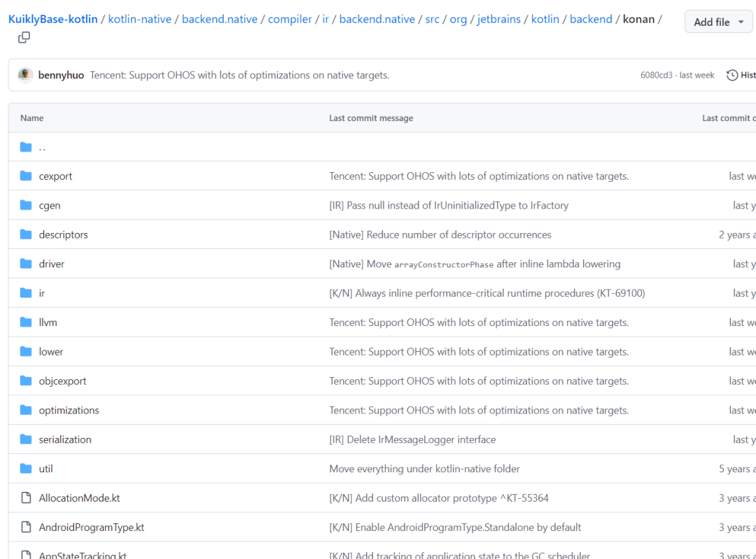
Task: Click the llvm folder icon
Action: [x=26, y=323]
